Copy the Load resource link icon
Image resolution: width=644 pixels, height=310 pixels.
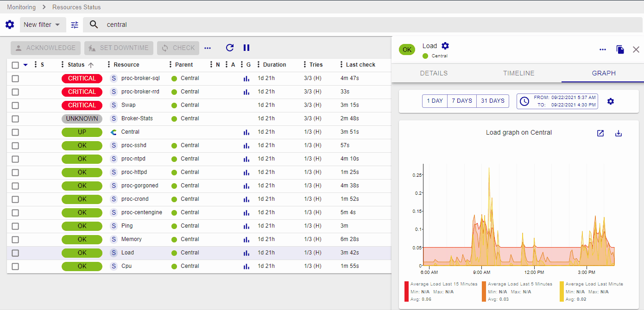(x=620, y=50)
